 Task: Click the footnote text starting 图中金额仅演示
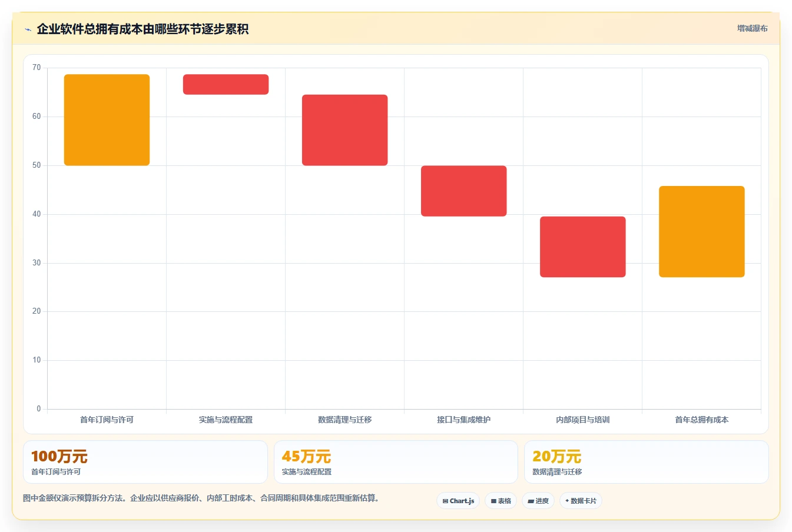tap(202, 498)
